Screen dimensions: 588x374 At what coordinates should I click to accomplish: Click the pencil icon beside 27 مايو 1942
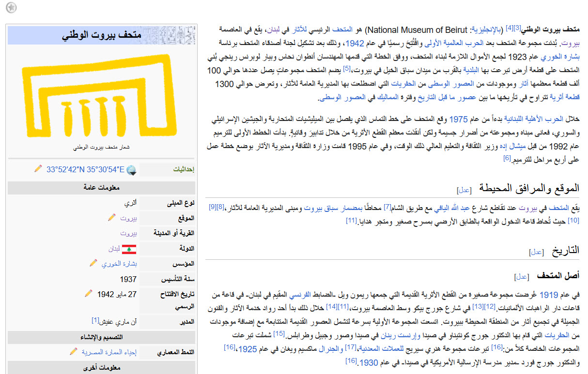coord(89,293)
